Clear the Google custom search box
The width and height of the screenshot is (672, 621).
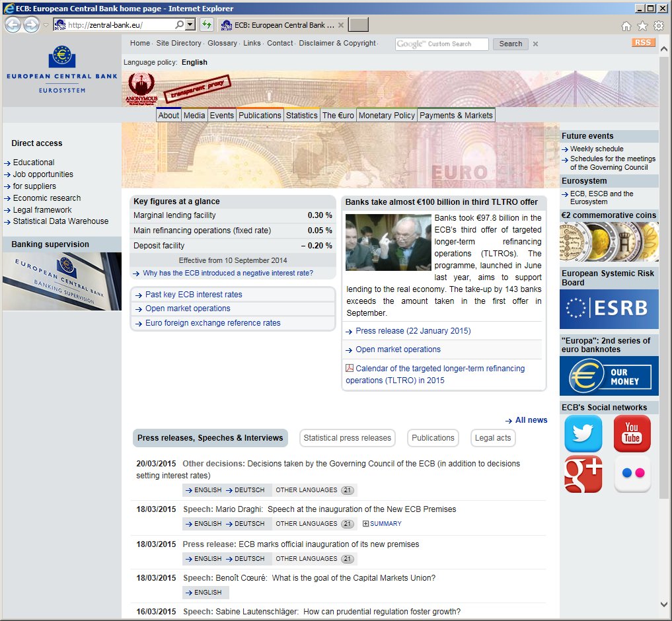[x=535, y=44]
